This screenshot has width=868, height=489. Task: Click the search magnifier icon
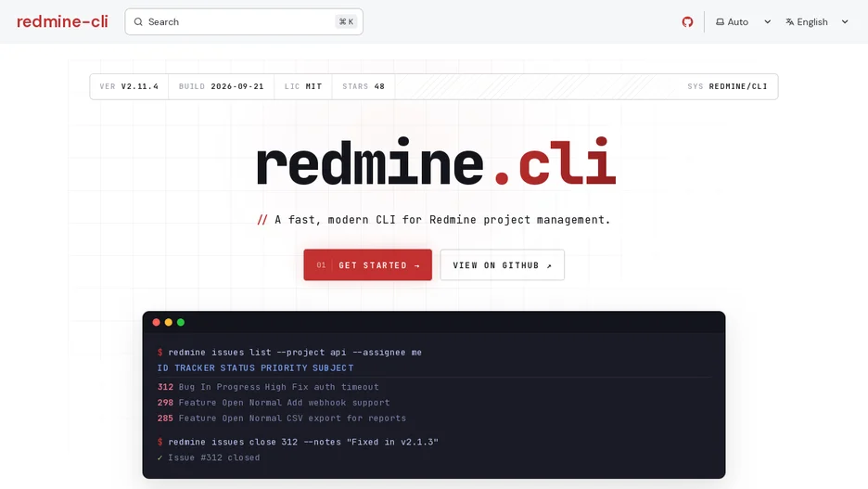[138, 21]
